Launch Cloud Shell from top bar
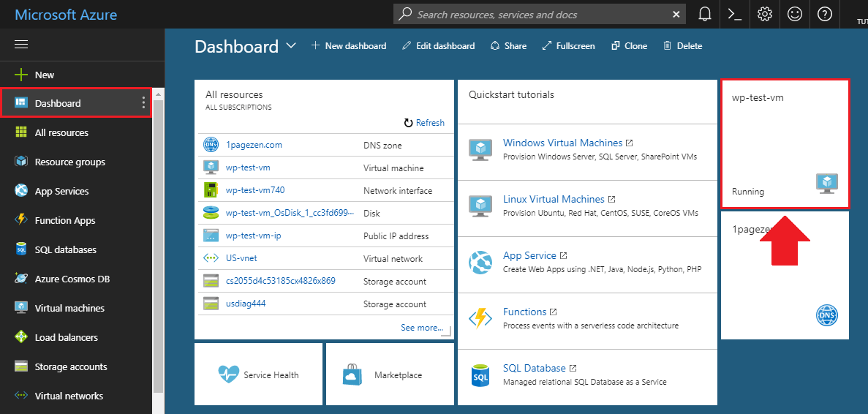Screen dimensions: 868x414 tap(735, 15)
